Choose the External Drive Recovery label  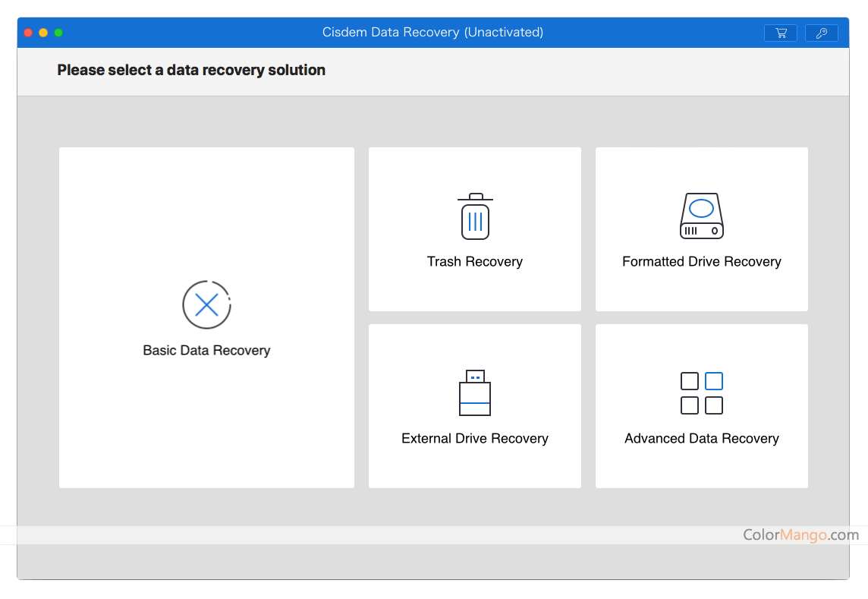coord(475,439)
